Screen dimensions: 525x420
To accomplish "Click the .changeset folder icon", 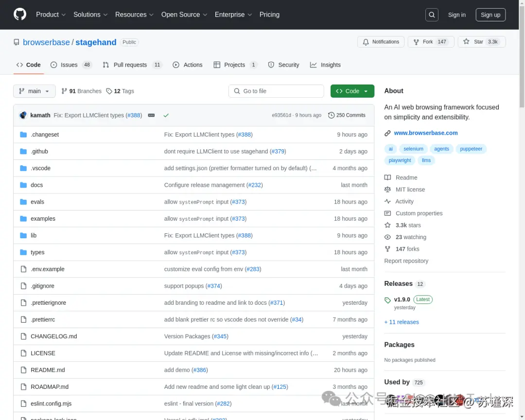I will click(23, 135).
